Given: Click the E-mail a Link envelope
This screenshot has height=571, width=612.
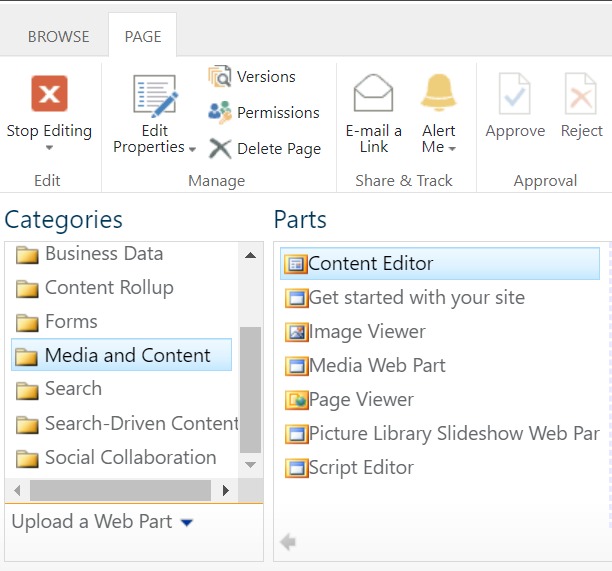Looking at the screenshot, I should click(x=373, y=93).
